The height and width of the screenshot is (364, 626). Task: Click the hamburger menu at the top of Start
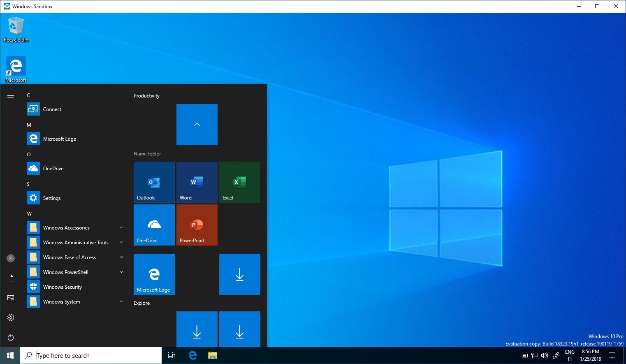coord(11,95)
